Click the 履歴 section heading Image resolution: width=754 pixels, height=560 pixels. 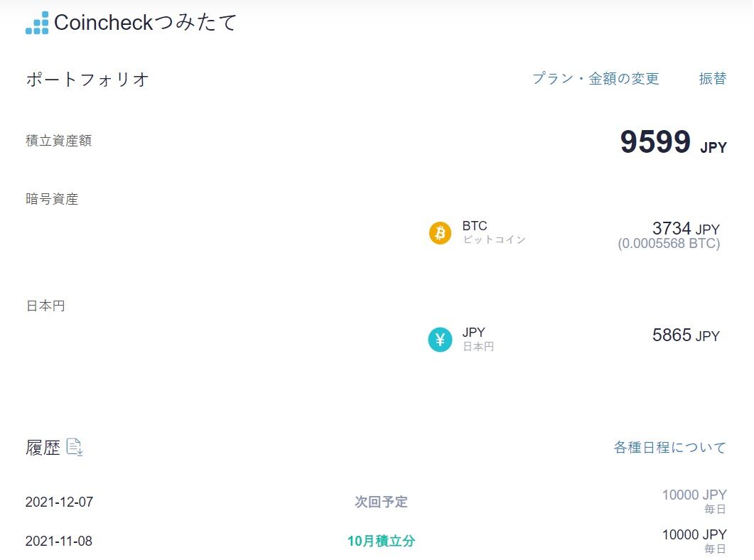point(43,448)
